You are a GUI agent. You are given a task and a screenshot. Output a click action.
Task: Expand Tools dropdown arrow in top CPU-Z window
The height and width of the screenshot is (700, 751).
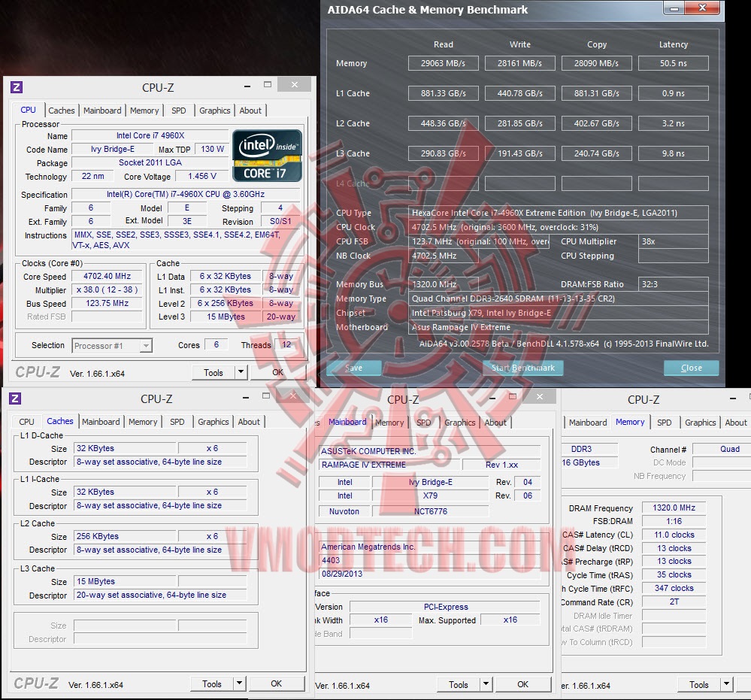pos(241,372)
